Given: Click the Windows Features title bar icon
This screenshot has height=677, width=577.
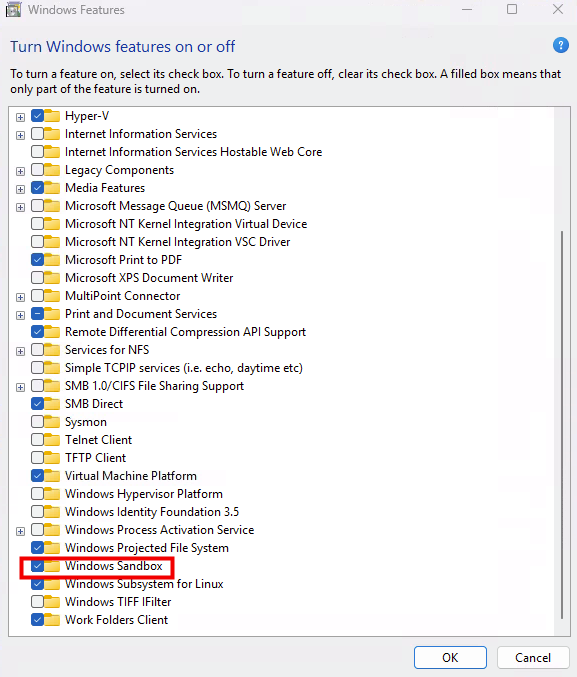Looking at the screenshot, I should point(13,9).
